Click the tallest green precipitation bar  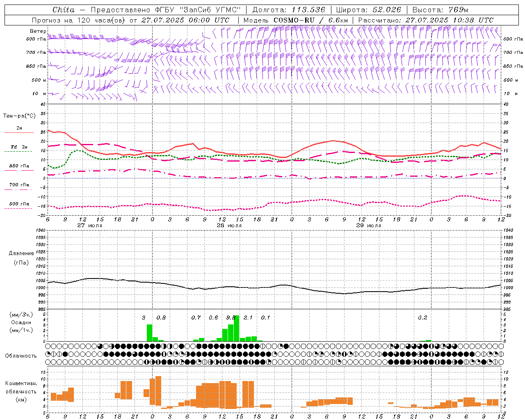point(237,328)
